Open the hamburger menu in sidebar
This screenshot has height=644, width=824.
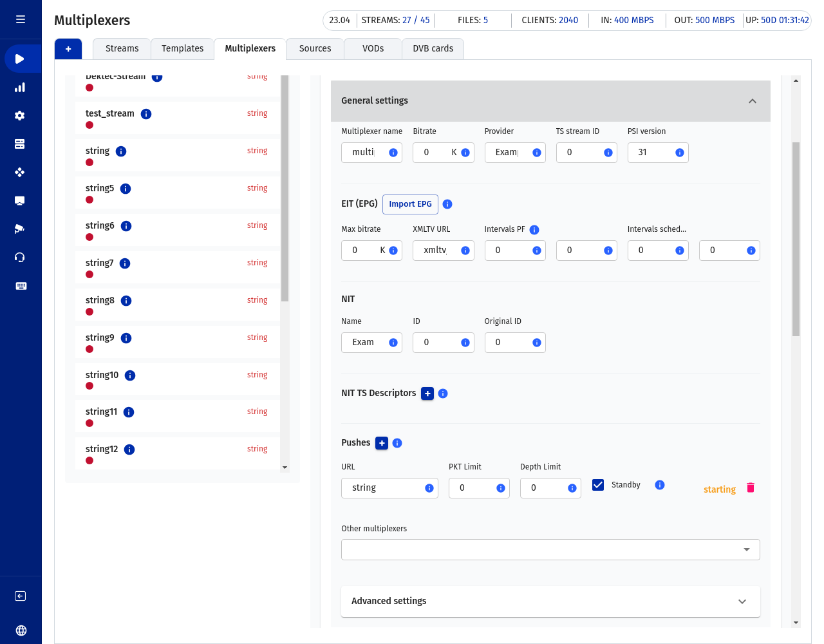tap(21, 19)
